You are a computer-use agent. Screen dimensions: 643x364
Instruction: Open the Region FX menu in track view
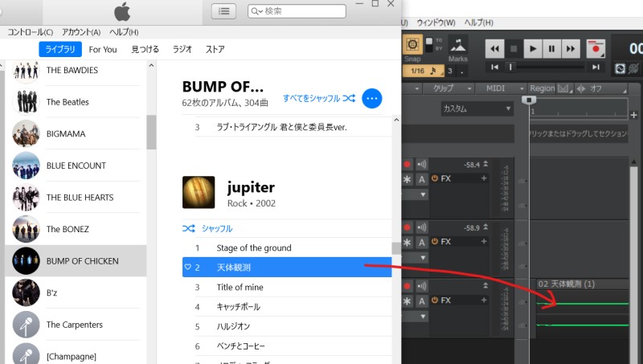pos(542,88)
